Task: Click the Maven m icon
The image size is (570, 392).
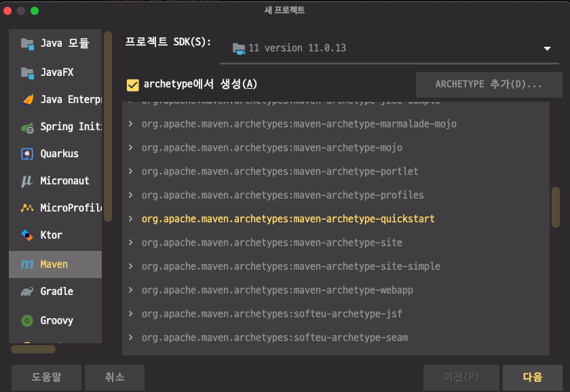Action: pos(27,264)
